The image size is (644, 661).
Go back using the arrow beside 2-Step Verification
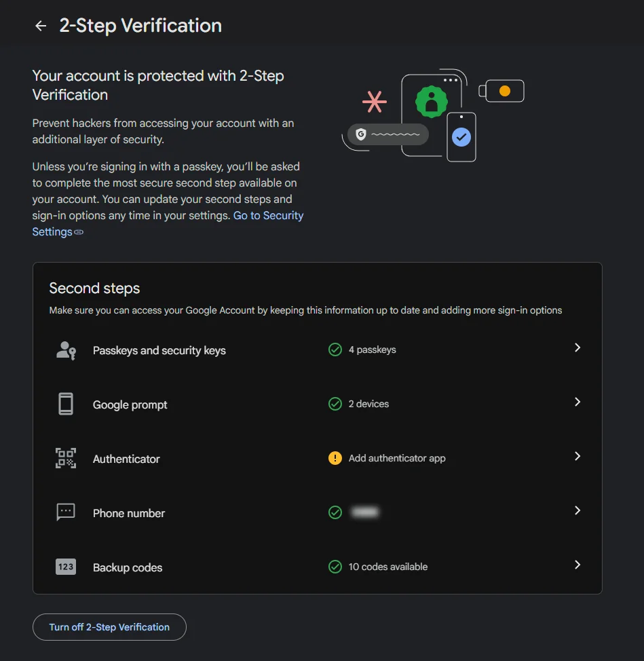point(41,26)
